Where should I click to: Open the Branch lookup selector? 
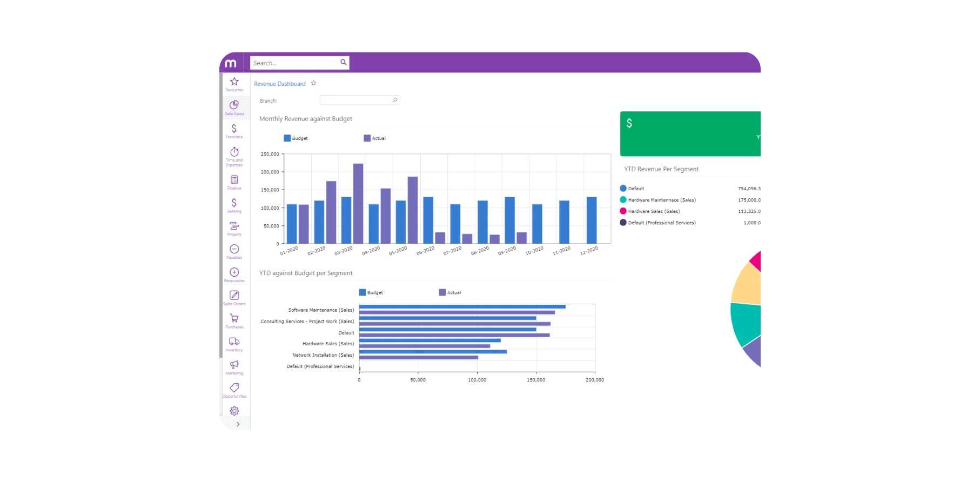(395, 100)
